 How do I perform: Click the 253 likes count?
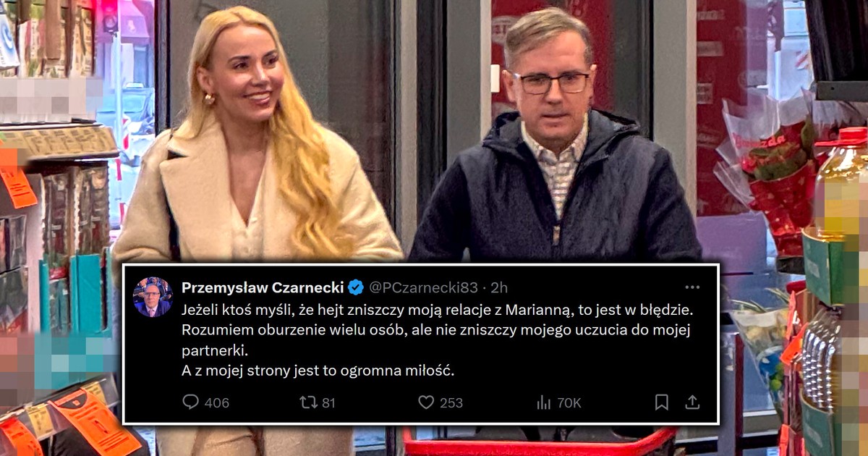click(x=451, y=403)
